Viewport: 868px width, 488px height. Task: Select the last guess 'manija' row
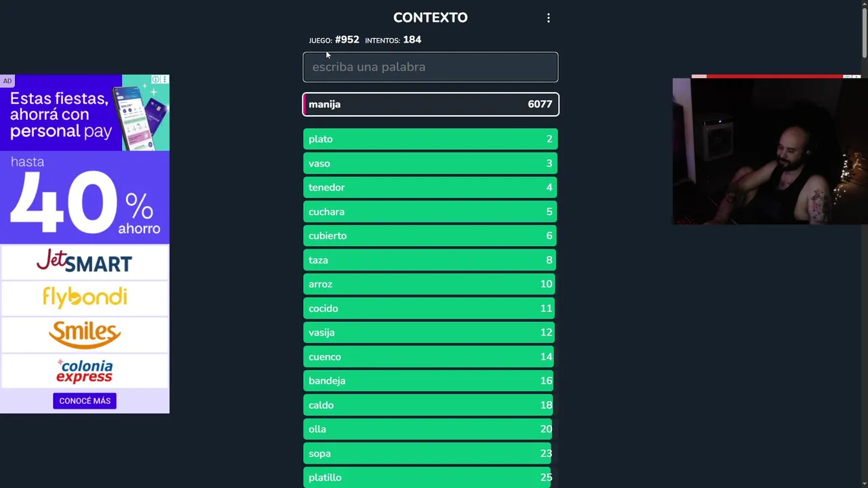[430, 104]
